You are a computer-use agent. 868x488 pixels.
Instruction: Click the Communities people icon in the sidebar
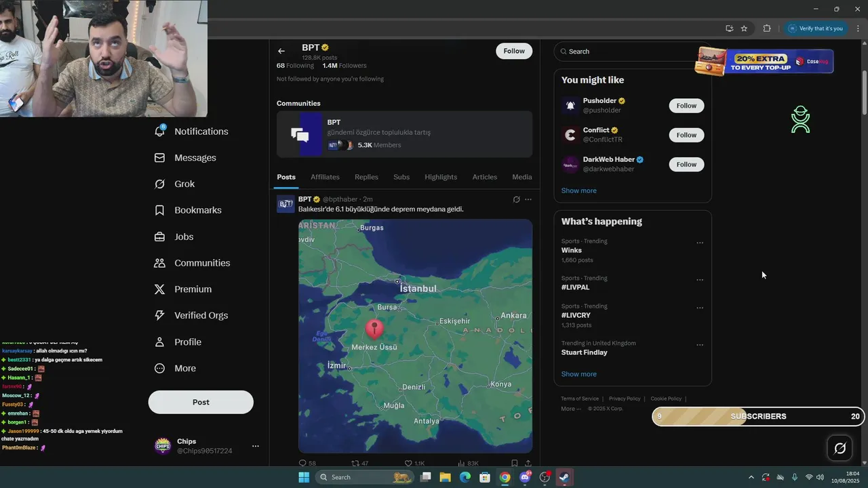tap(159, 263)
